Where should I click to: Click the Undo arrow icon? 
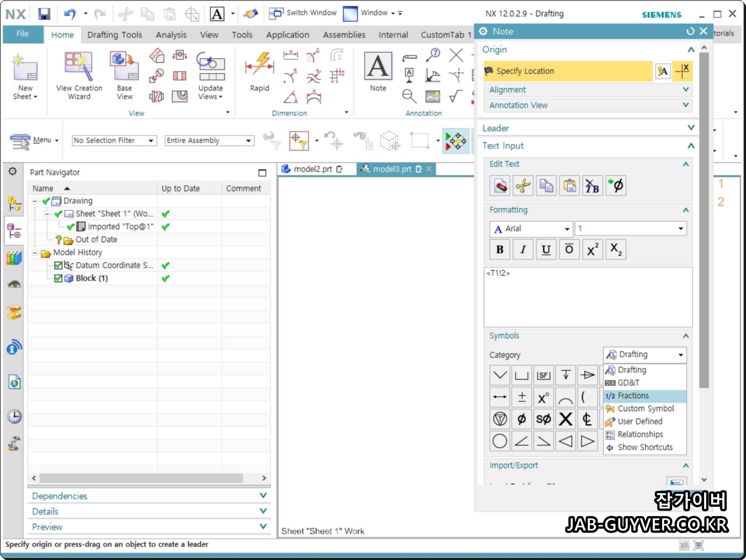tap(70, 14)
